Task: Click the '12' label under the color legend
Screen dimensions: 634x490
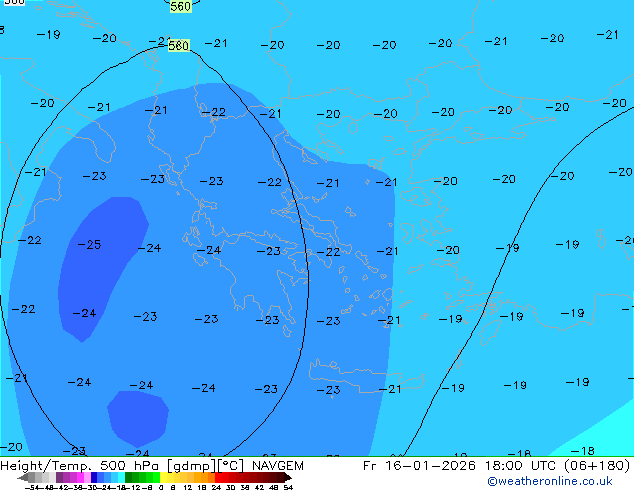Action: click(187, 487)
